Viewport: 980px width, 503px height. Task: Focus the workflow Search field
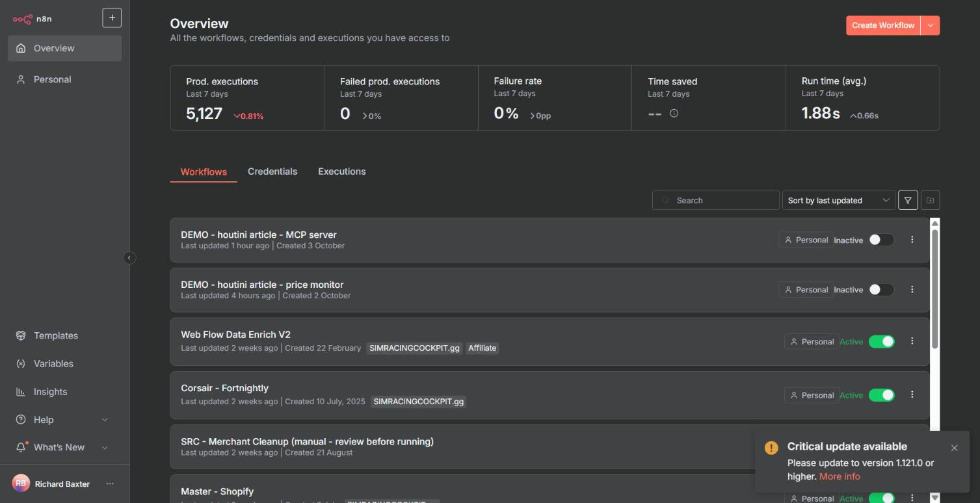[715, 200]
